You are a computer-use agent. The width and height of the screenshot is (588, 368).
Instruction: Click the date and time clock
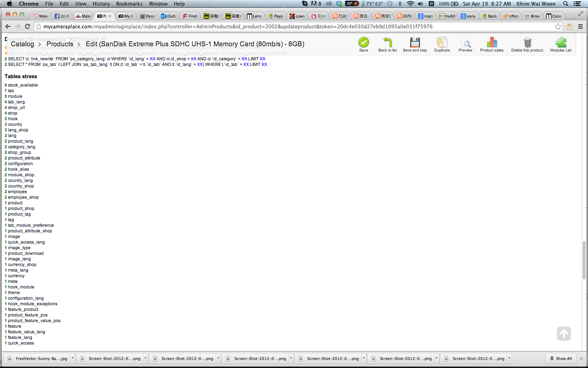[x=487, y=4]
